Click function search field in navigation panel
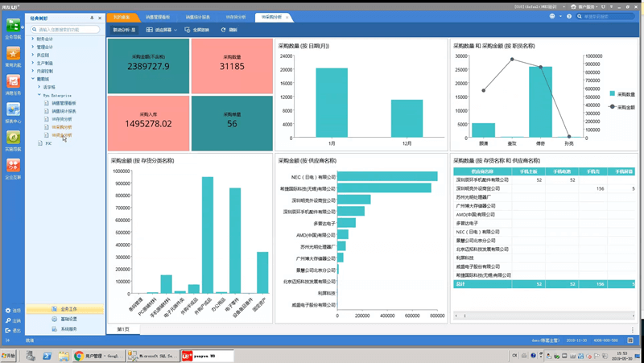644x363 pixels. [x=65, y=30]
